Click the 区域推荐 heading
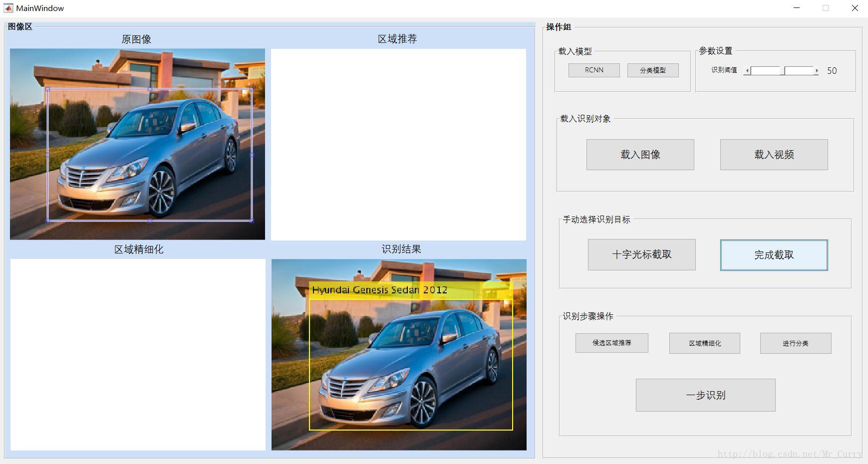The height and width of the screenshot is (464, 868). coord(397,39)
